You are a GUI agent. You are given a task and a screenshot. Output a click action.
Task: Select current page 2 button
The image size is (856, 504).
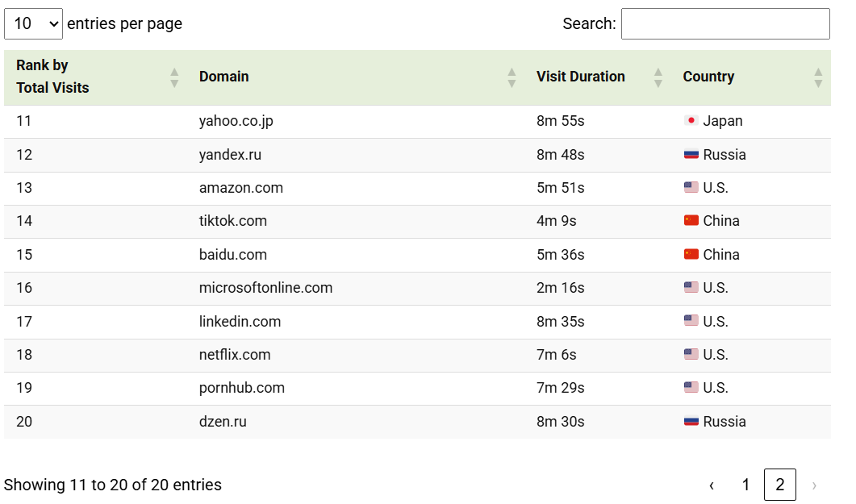coord(779,485)
